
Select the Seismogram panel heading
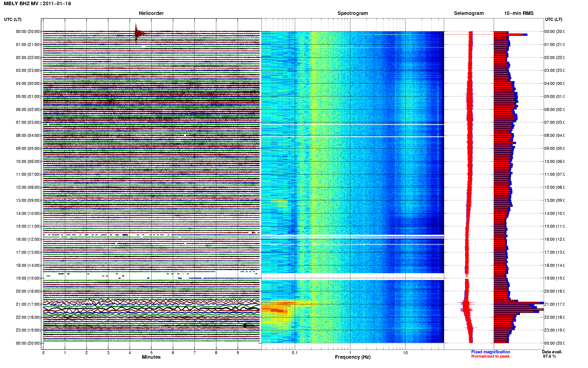[469, 13]
